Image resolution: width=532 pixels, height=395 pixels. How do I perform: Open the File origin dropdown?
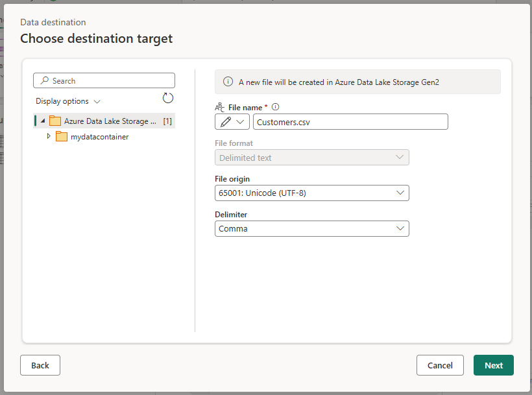tap(312, 193)
